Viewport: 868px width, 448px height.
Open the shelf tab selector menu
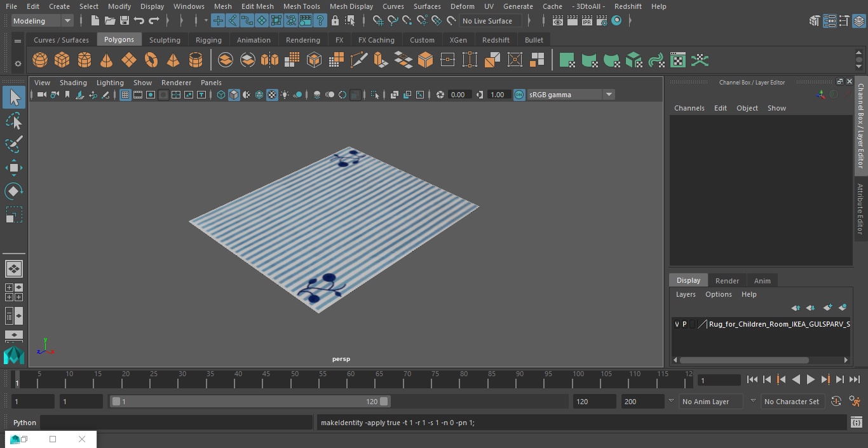tap(18, 41)
